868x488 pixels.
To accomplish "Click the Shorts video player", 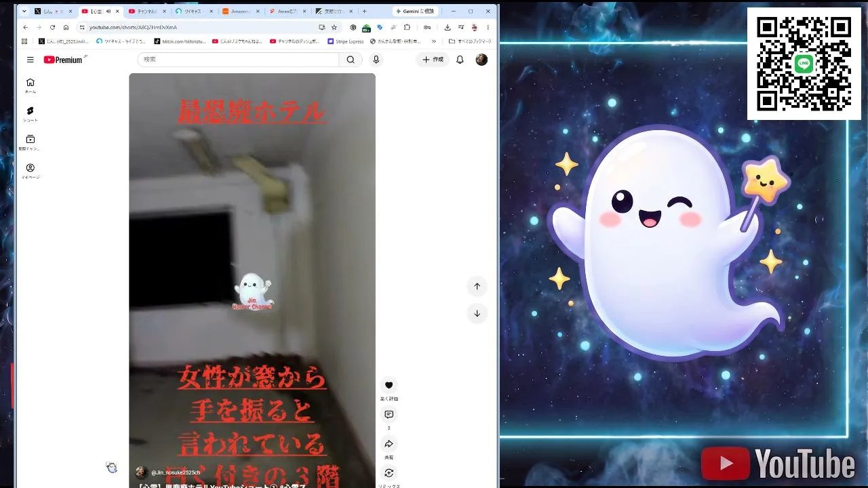I will click(x=252, y=281).
